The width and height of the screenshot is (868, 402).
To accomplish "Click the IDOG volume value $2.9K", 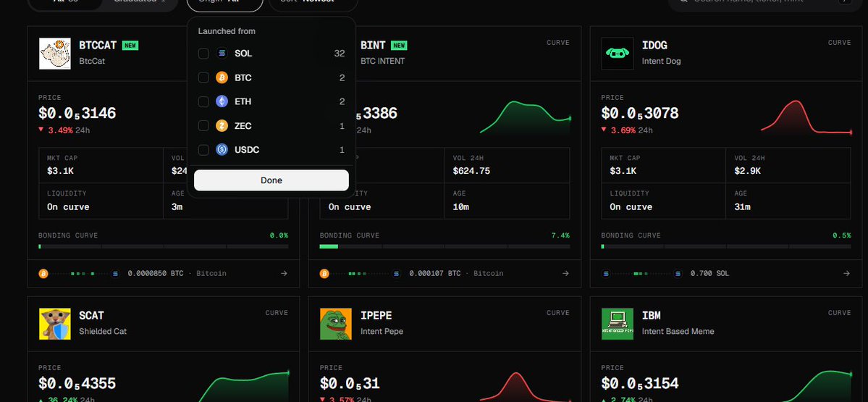I will click(748, 171).
